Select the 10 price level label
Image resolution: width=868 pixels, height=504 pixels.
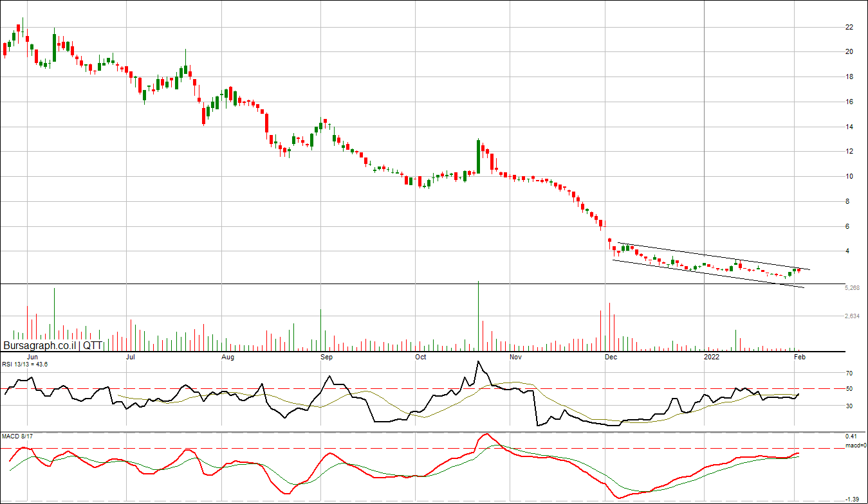(849, 177)
